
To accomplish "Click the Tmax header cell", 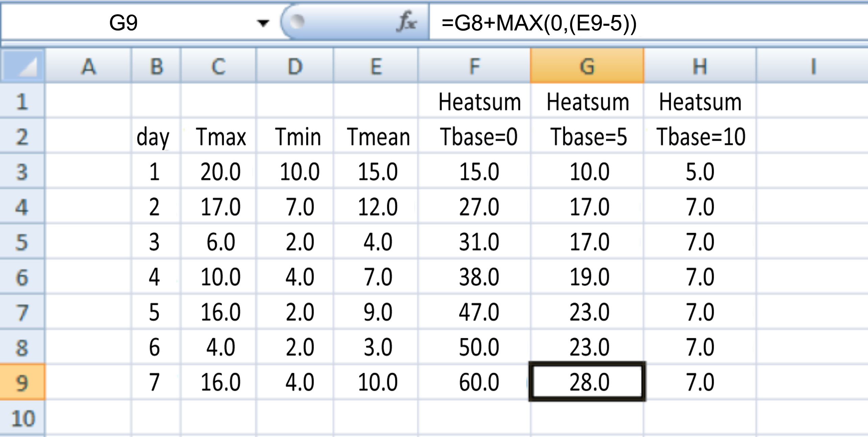I will point(220,137).
